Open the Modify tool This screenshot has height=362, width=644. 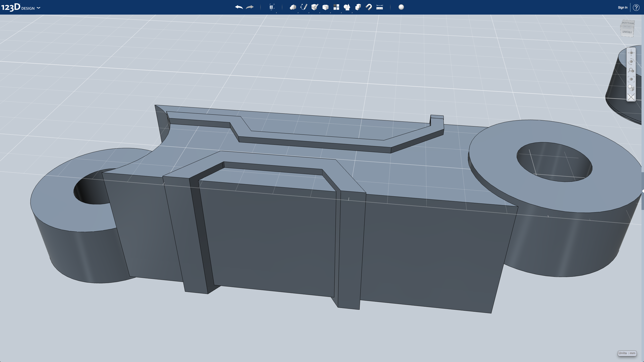click(325, 7)
